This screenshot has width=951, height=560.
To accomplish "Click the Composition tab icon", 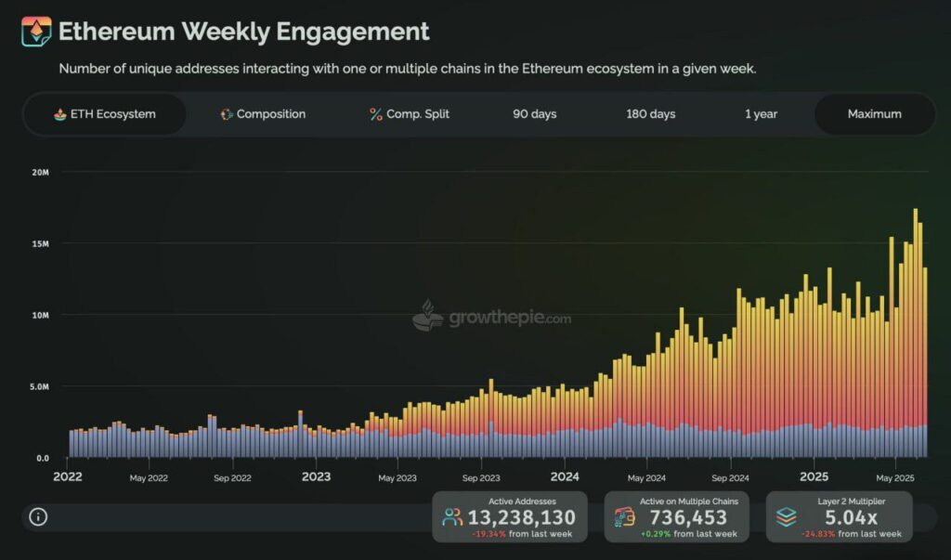I will tap(227, 114).
